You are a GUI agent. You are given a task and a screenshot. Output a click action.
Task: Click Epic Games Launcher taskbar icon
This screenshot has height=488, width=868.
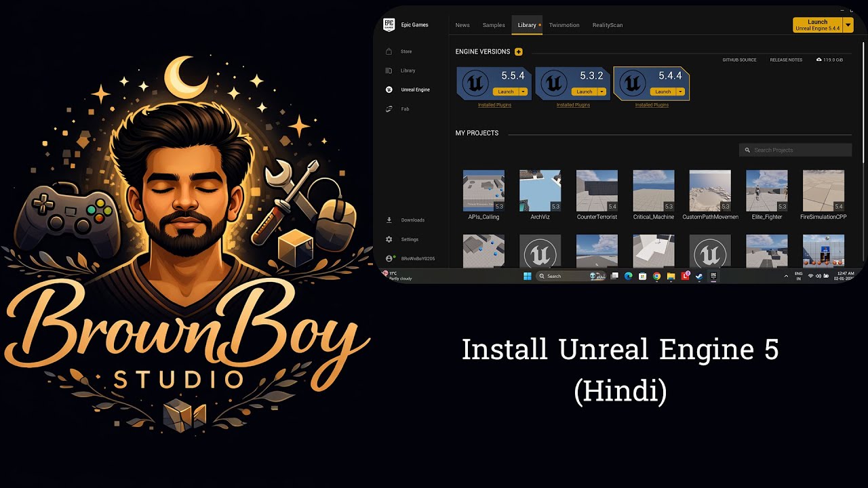pos(713,276)
